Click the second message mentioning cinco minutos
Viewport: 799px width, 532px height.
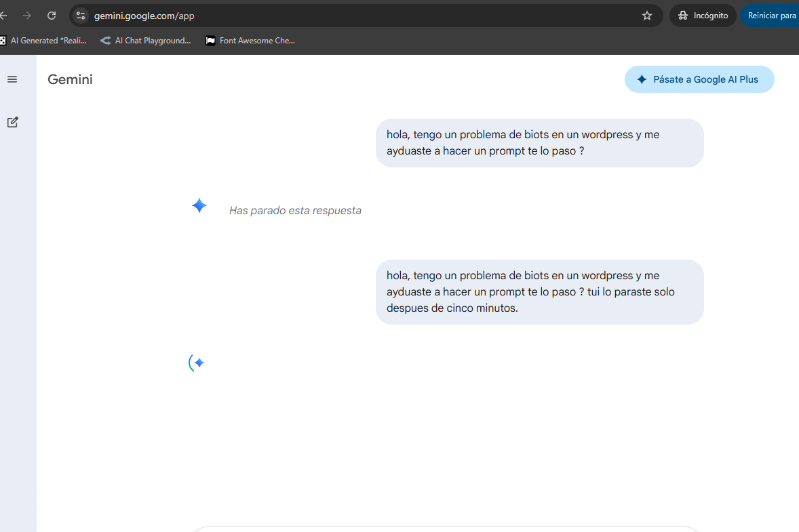pos(540,292)
